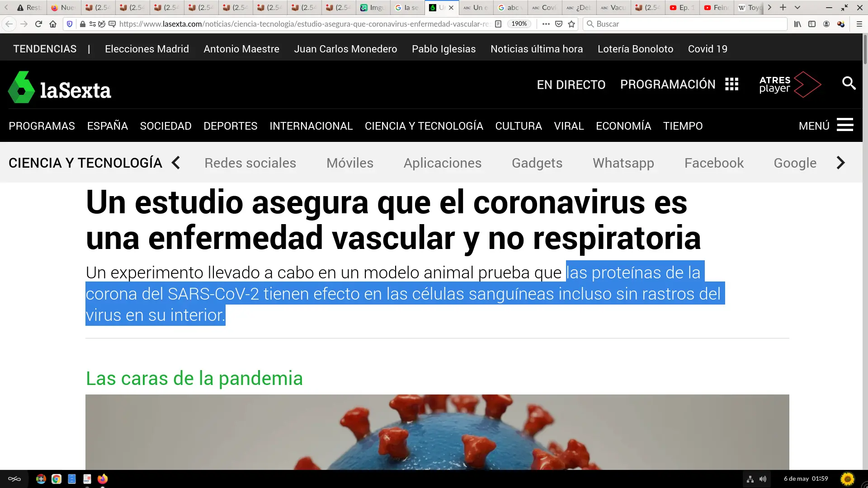The height and width of the screenshot is (488, 868).
Task: Open the CULTURA section
Action: 519,126
